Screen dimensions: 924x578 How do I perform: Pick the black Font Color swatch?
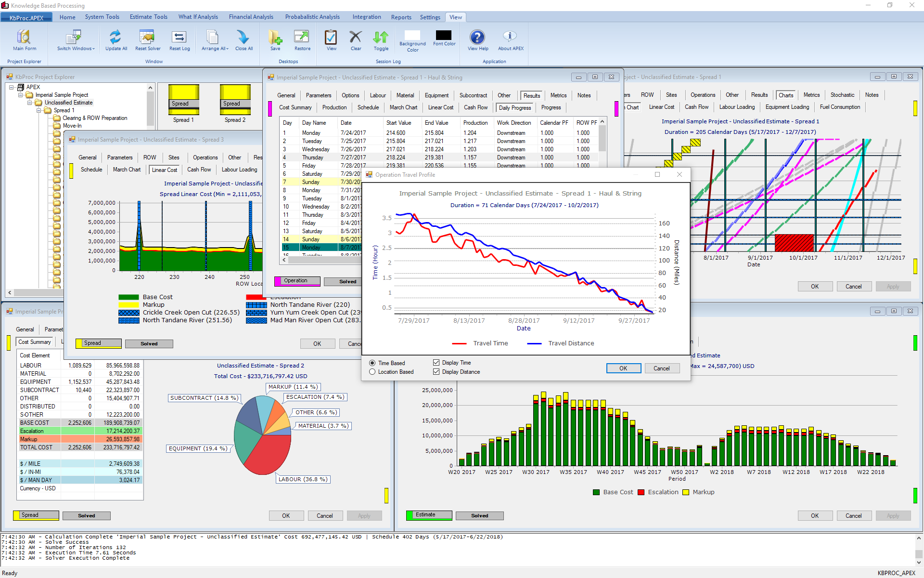(443, 36)
